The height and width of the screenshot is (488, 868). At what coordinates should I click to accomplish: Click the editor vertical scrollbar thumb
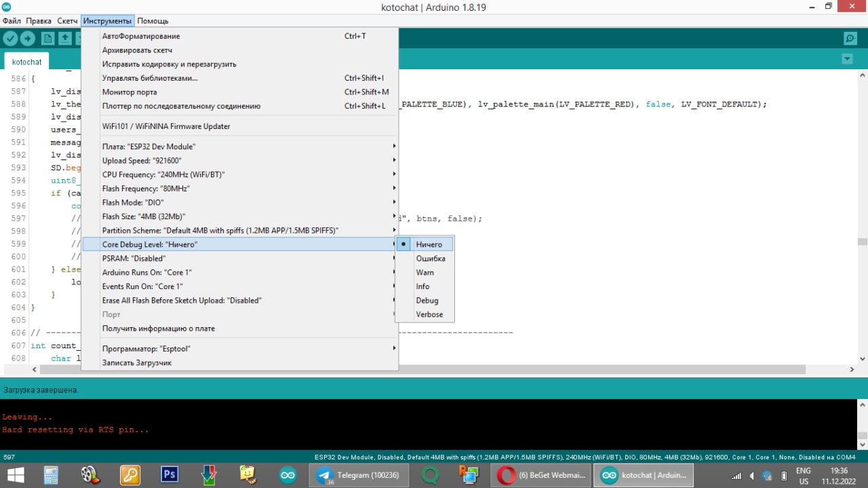(862, 242)
